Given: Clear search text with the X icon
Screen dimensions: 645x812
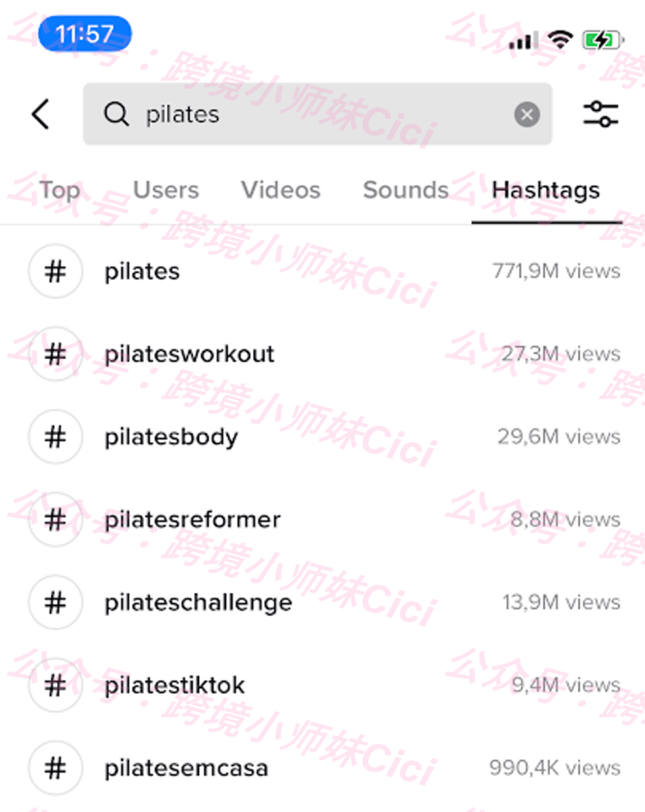Looking at the screenshot, I should click(526, 115).
